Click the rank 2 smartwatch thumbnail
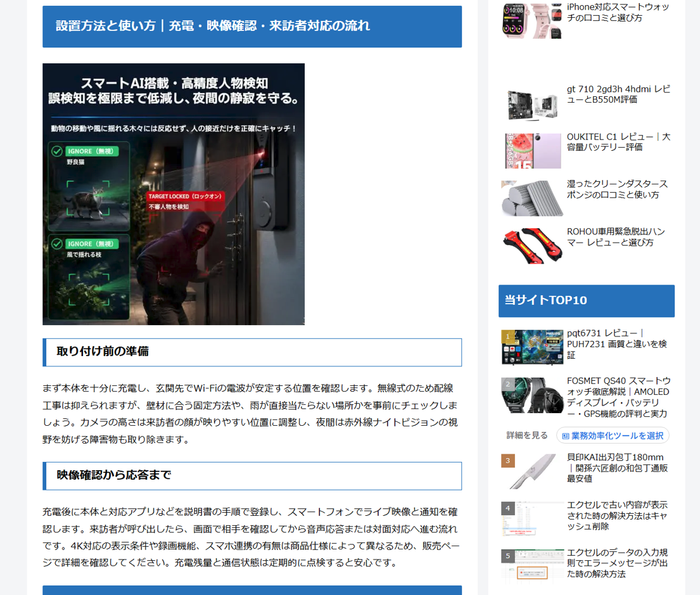Image resolution: width=700 pixels, height=595 pixels. pos(531,395)
